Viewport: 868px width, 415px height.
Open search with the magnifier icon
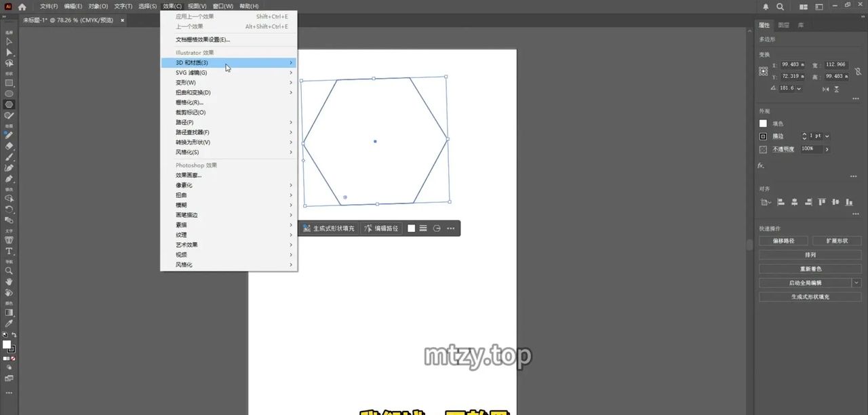point(781,7)
